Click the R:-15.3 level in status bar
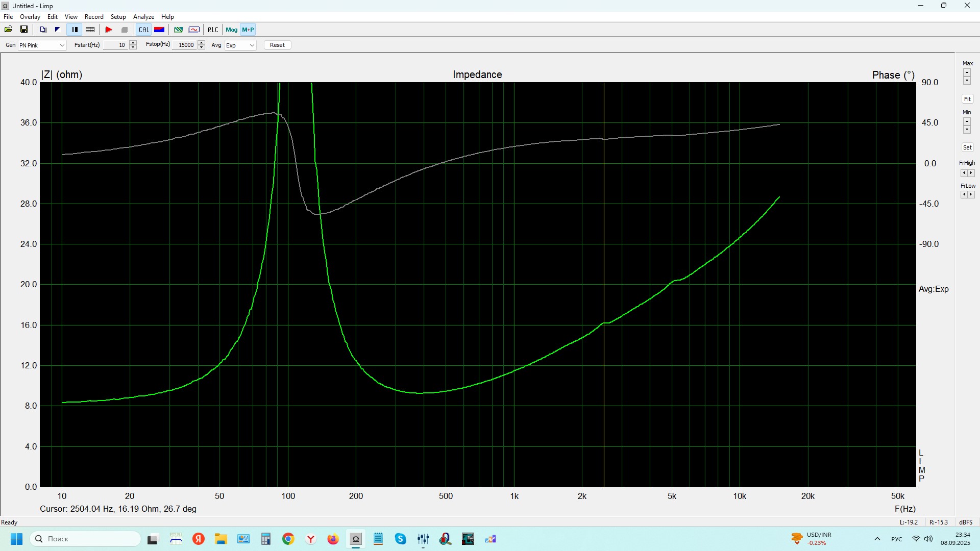The width and height of the screenshot is (980, 551). click(x=939, y=522)
